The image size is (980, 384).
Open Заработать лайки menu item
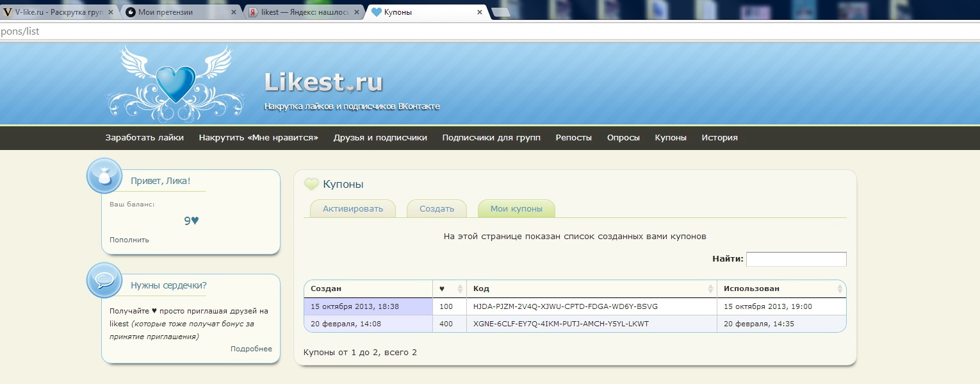(x=145, y=137)
